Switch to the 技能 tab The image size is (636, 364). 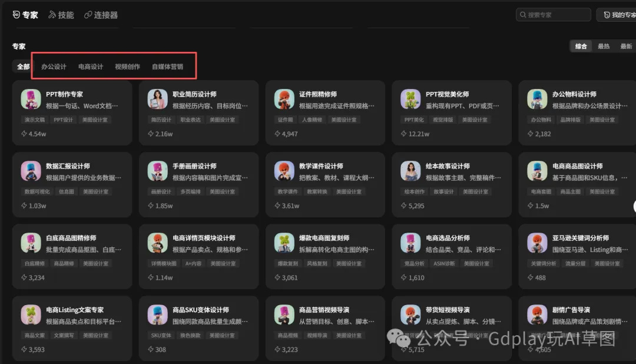click(x=61, y=15)
